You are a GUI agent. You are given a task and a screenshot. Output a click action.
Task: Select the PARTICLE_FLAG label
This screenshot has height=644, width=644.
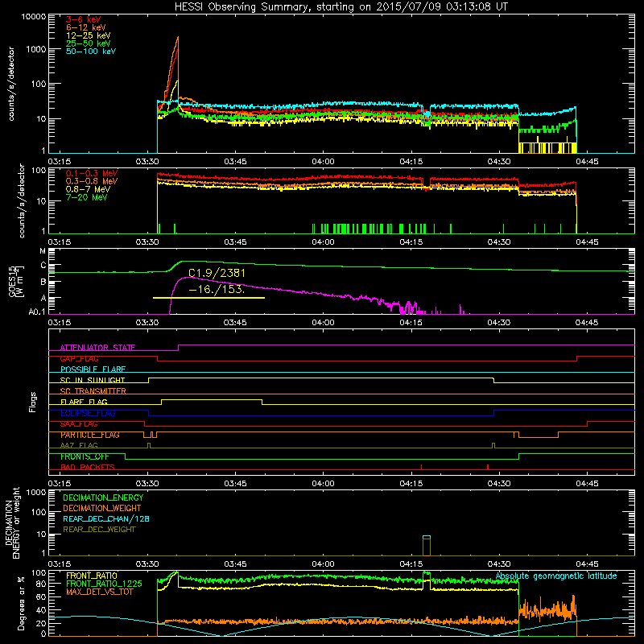tap(90, 435)
